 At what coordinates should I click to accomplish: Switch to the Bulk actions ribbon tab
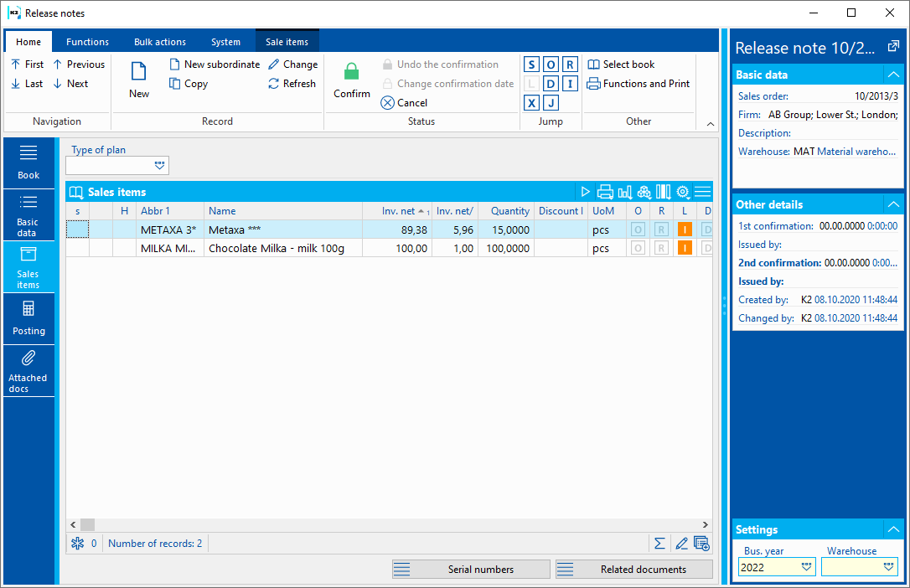(159, 42)
